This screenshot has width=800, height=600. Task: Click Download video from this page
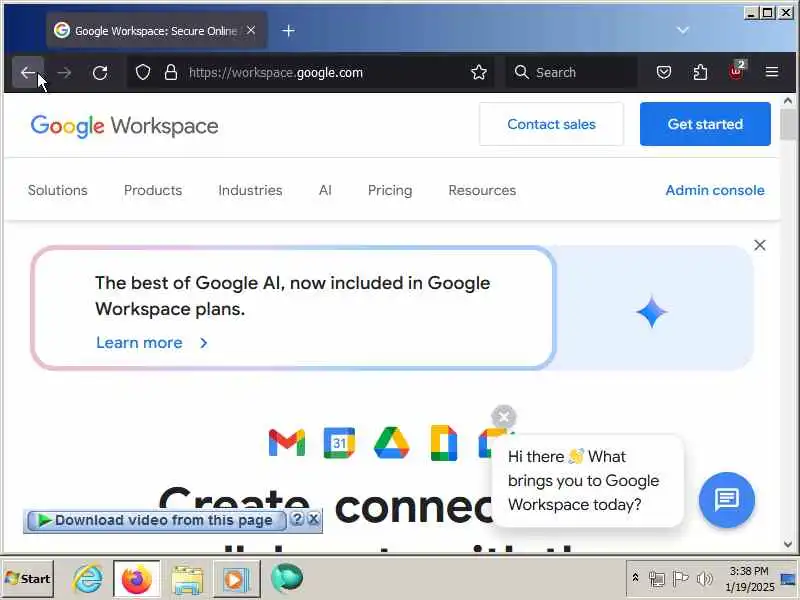click(157, 520)
